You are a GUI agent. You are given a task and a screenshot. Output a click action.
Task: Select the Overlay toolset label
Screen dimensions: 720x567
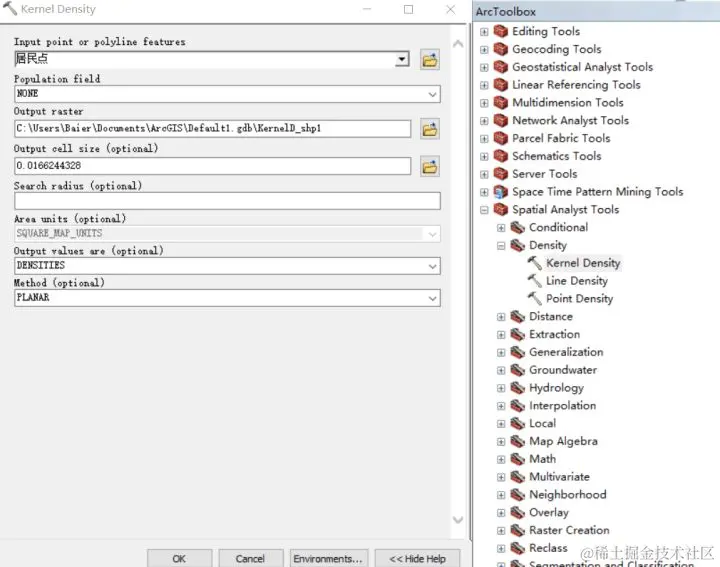click(549, 512)
